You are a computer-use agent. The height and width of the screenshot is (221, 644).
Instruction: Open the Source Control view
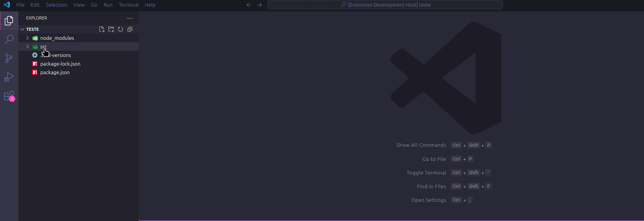[9, 58]
